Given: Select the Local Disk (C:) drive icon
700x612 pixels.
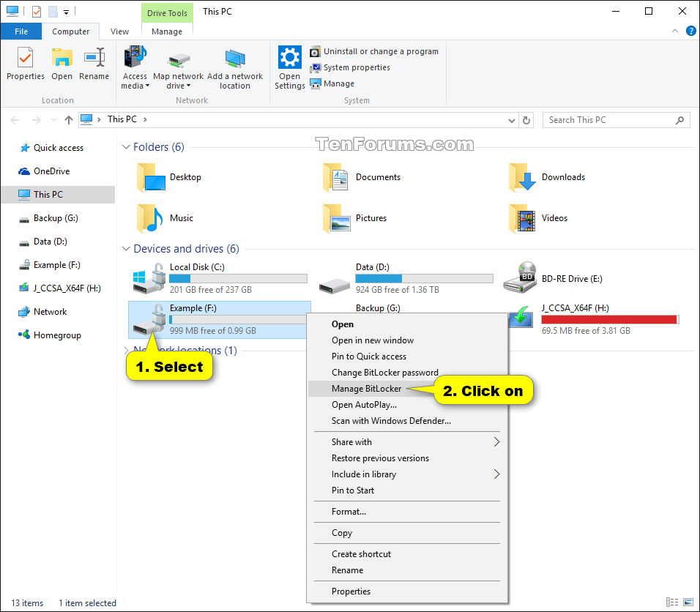Looking at the screenshot, I should (149, 278).
